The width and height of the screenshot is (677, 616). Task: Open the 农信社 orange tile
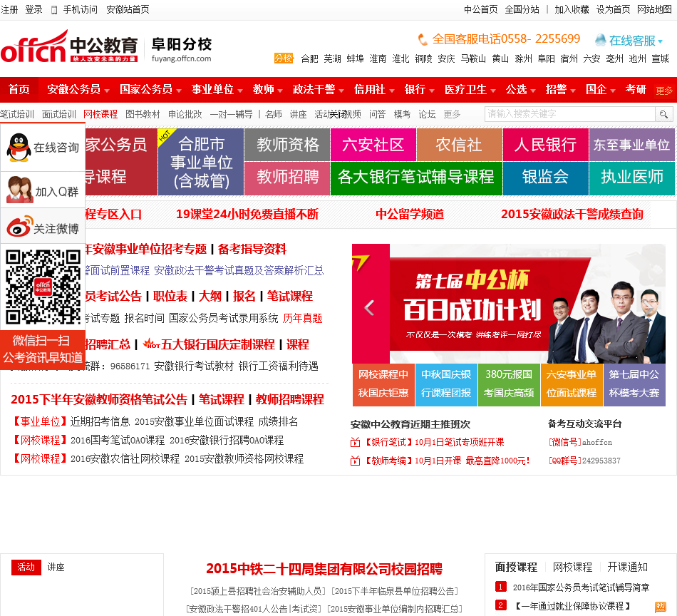click(x=460, y=144)
